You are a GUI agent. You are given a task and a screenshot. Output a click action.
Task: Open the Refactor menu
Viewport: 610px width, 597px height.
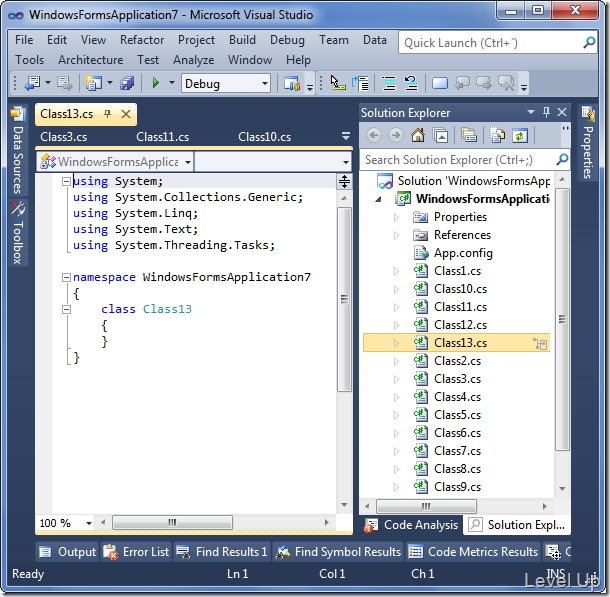click(x=142, y=40)
